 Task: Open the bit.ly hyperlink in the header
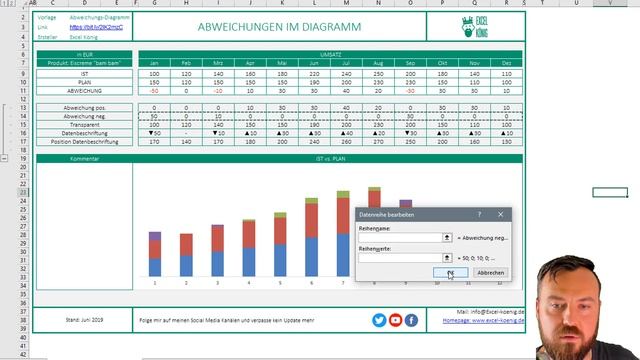pos(96,27)
